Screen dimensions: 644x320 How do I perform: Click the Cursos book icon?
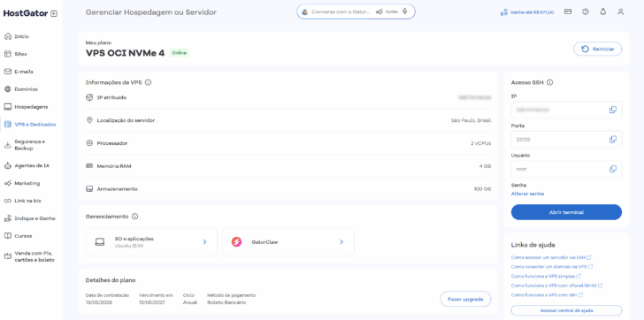tap(7, 236)
